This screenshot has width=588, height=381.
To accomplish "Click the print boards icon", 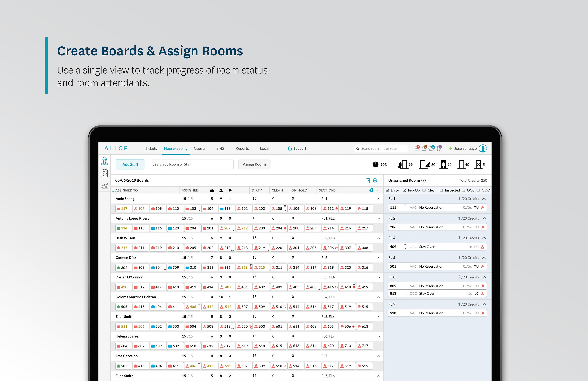I will [375, 180].
